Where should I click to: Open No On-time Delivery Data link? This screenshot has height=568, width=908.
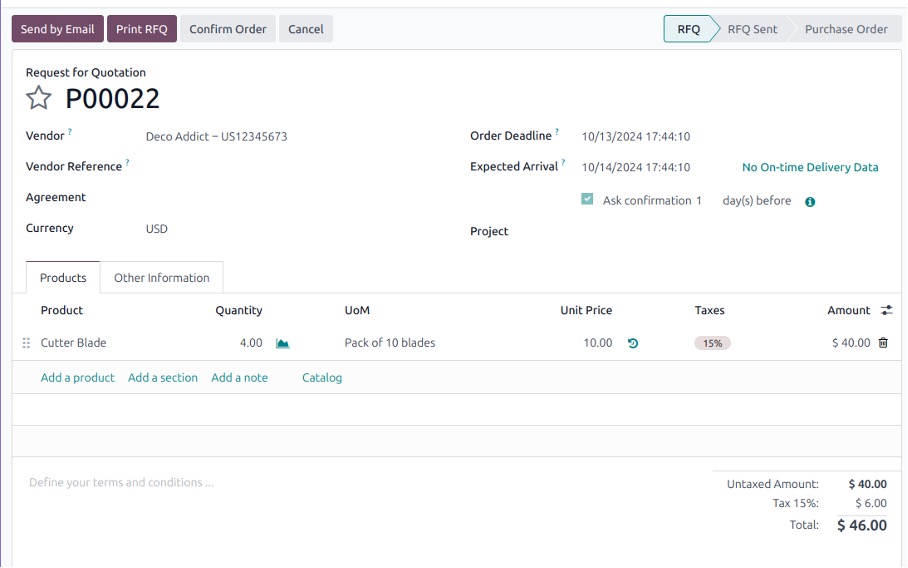[810, 167]
